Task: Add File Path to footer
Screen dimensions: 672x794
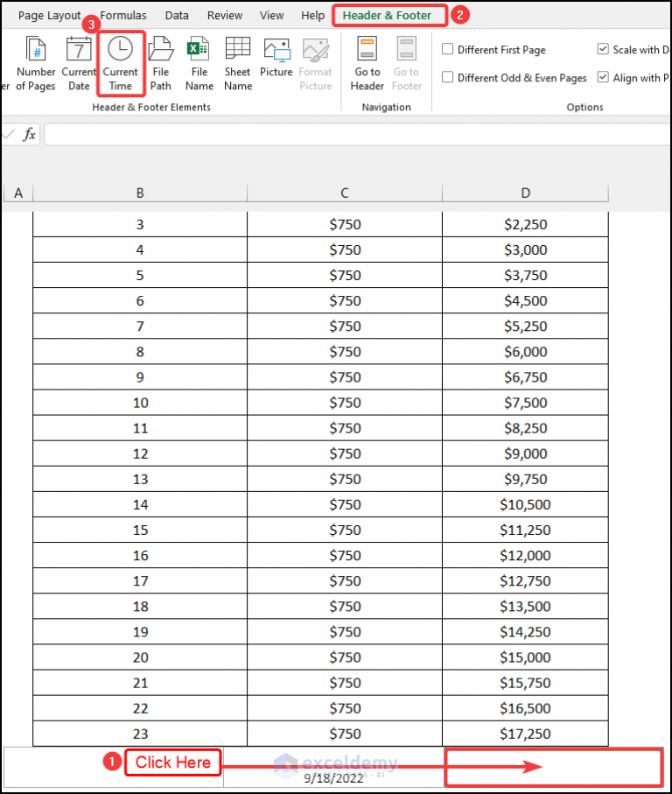Action: pos(160,63)
